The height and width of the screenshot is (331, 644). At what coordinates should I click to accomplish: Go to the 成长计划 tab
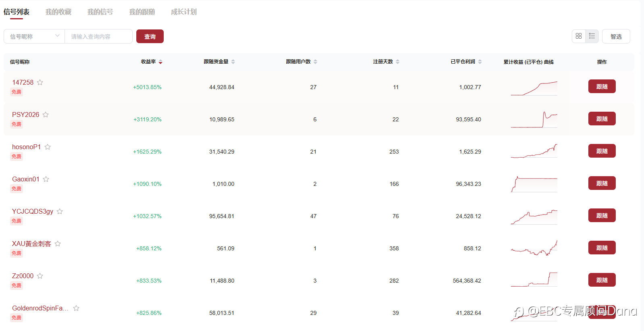pos(184,12)
